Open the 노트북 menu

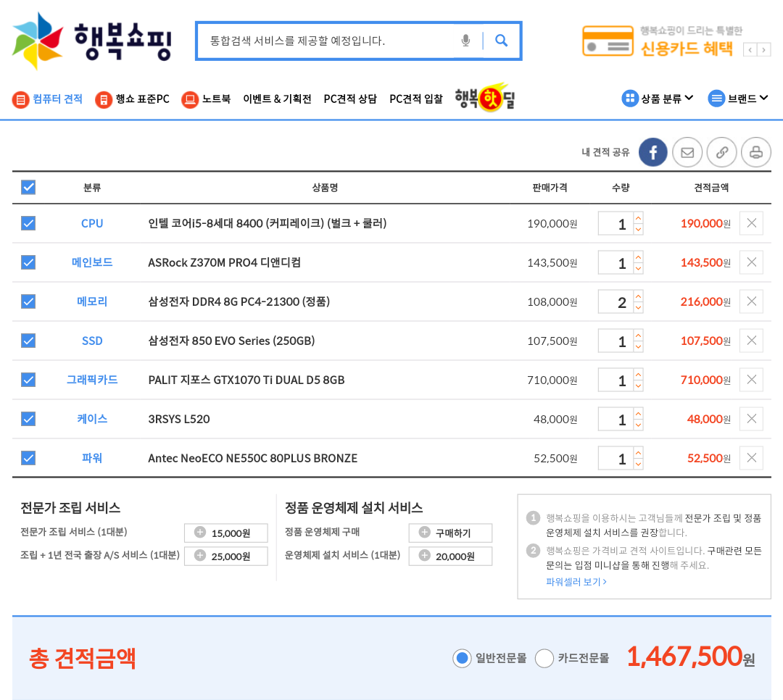(207, 99)
